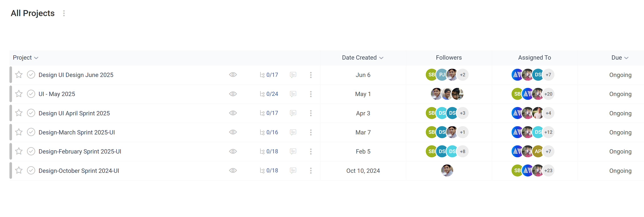Screen dimensions: 644x217
Task: Open comments for Design-February Sprint 2025-UI
Action: point(293,151)
